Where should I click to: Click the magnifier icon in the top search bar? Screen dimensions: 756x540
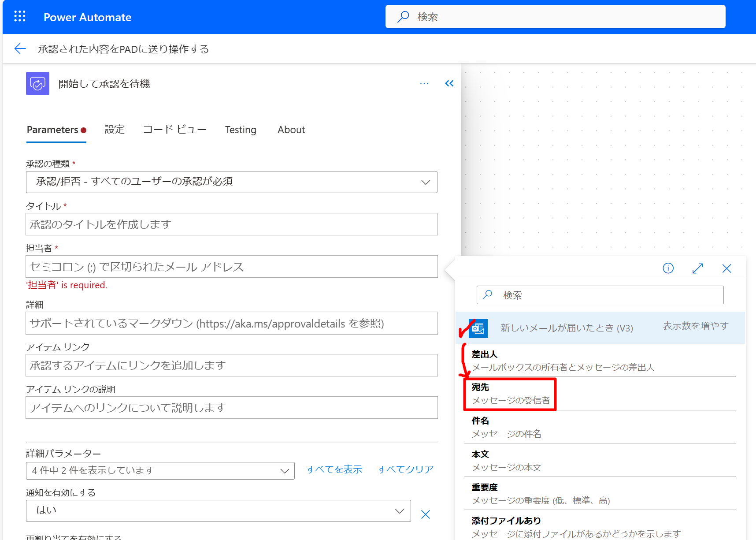point(403,17)
